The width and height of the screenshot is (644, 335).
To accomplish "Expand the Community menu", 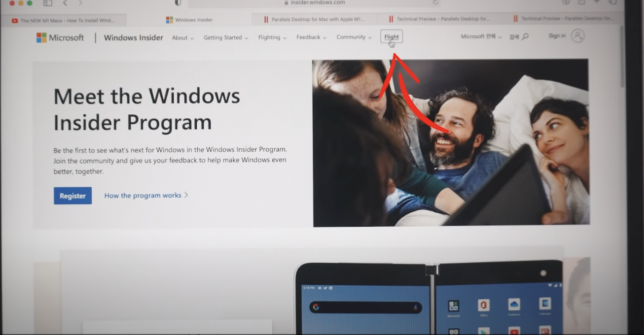I will [354, 37].
